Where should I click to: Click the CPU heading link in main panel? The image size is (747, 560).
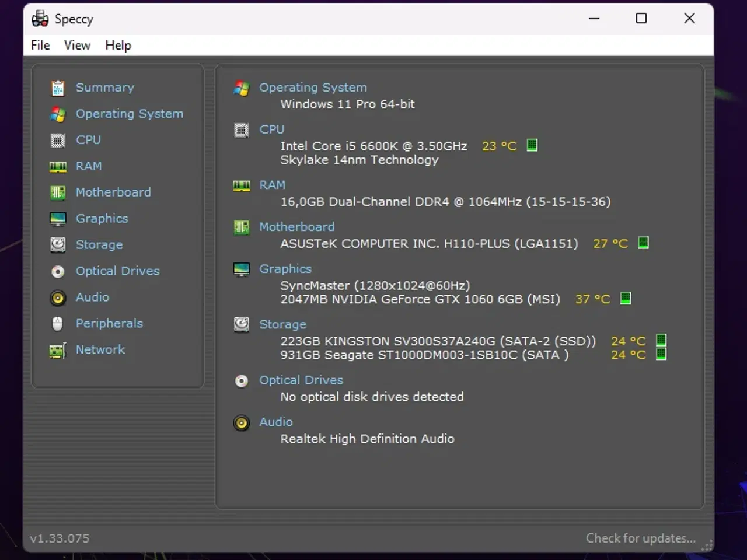click(x=272, y=129)
